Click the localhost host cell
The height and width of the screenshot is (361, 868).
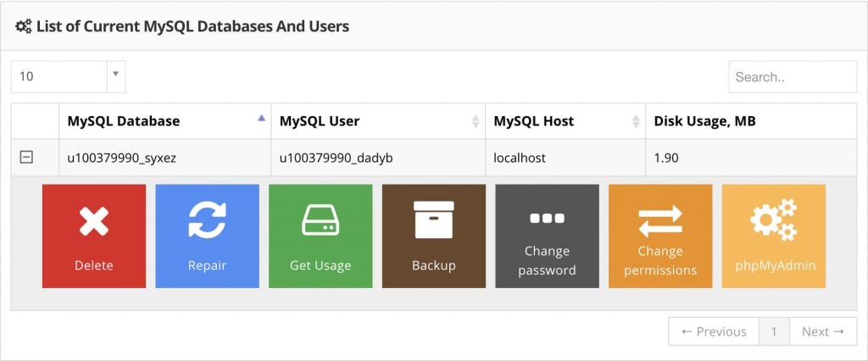520,158
